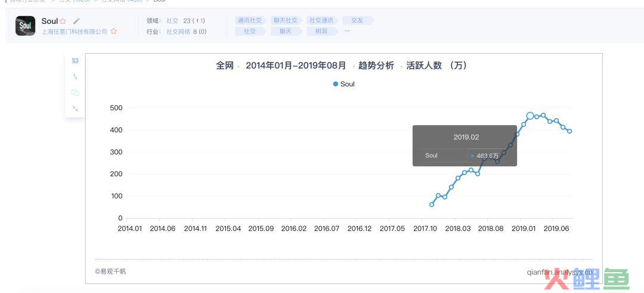The image size is (644, 293).
Task: Select the 树洞 tag chip
Action: tap(321, 31)
